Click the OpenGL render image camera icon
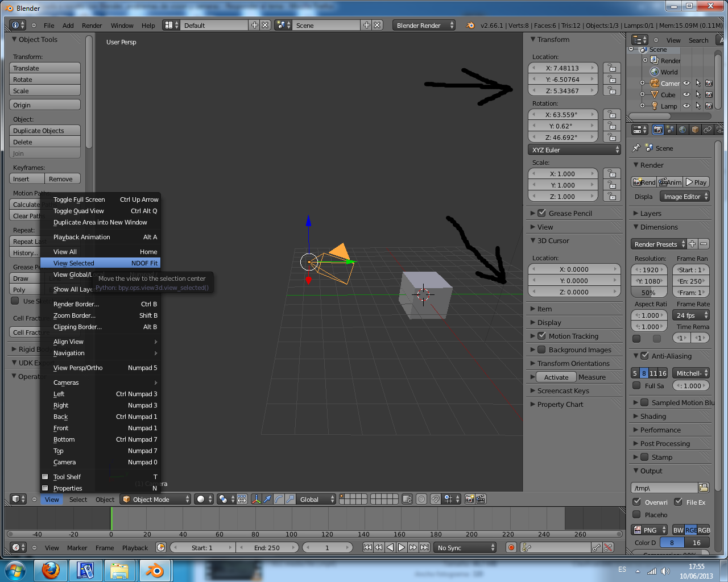Screen dimensions: 728x582 click(469, 499)
